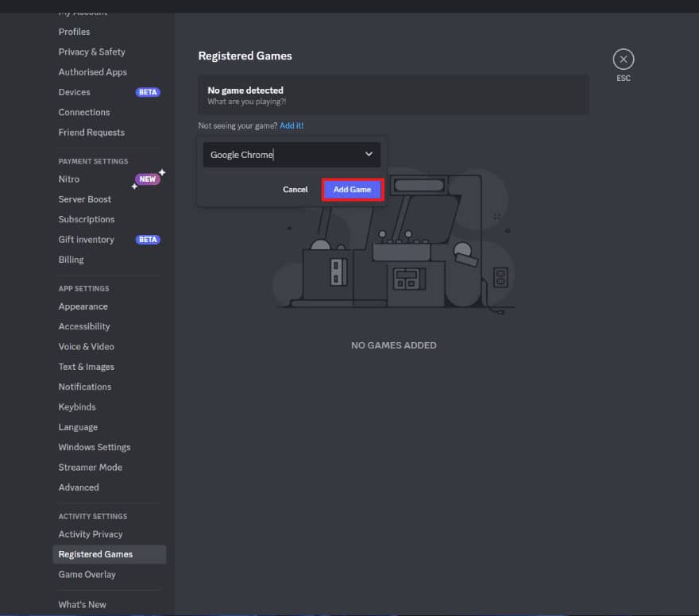Confirm with the Add Game button
This screenshot has width=699, height=616.
click(x=352, y=189)
